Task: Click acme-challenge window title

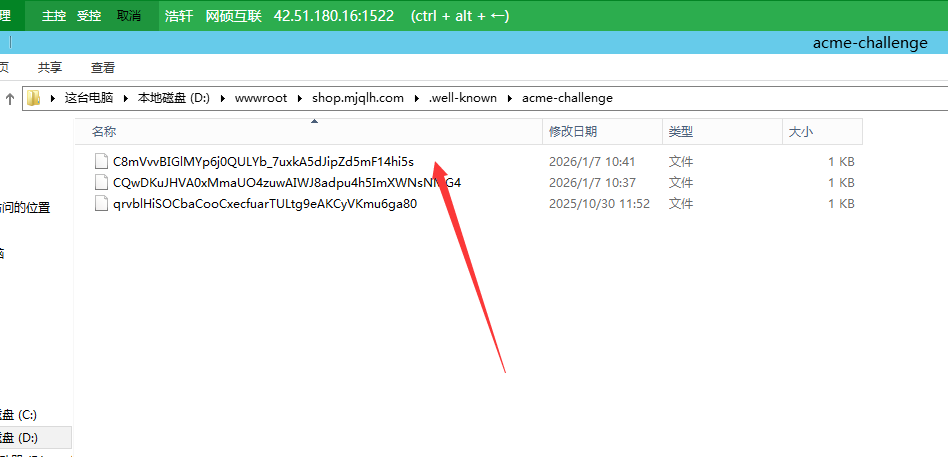Action: [x=870, y=43]
